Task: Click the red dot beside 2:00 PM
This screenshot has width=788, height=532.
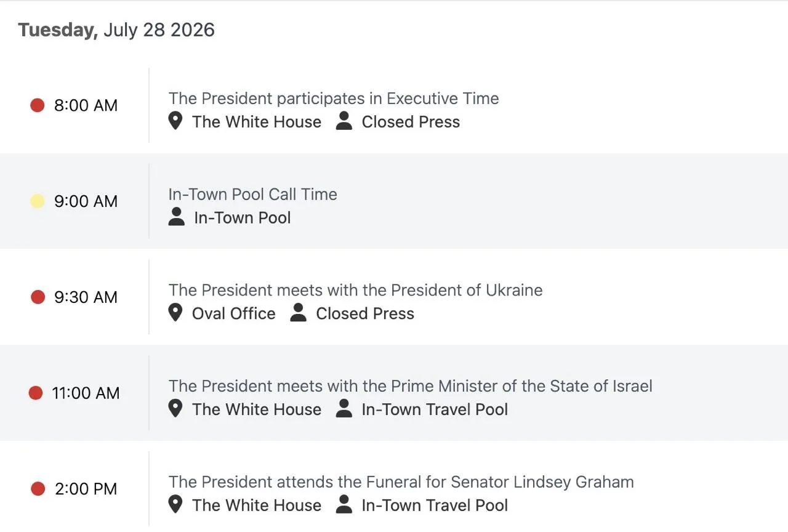Action: (38, 489)
